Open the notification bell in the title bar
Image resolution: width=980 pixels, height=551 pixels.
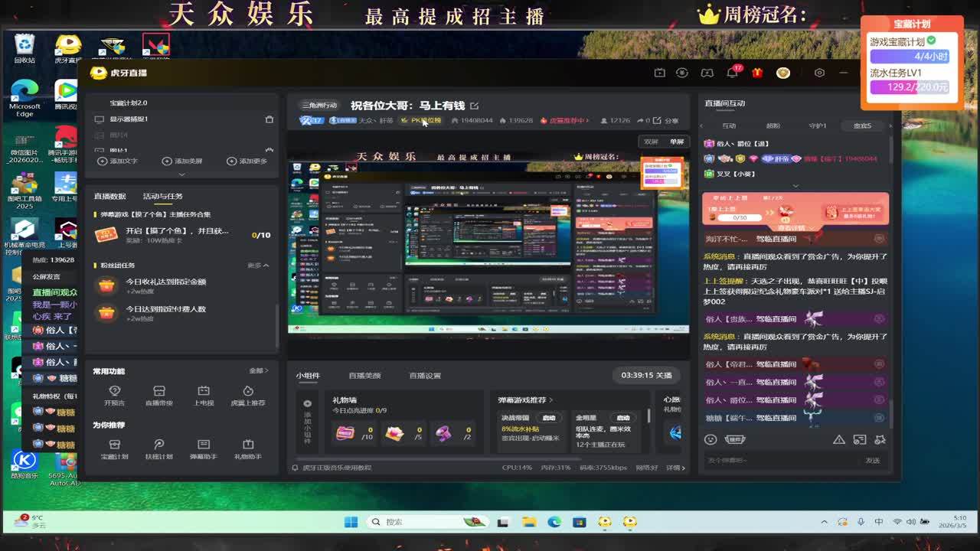(x=733, y=73)
